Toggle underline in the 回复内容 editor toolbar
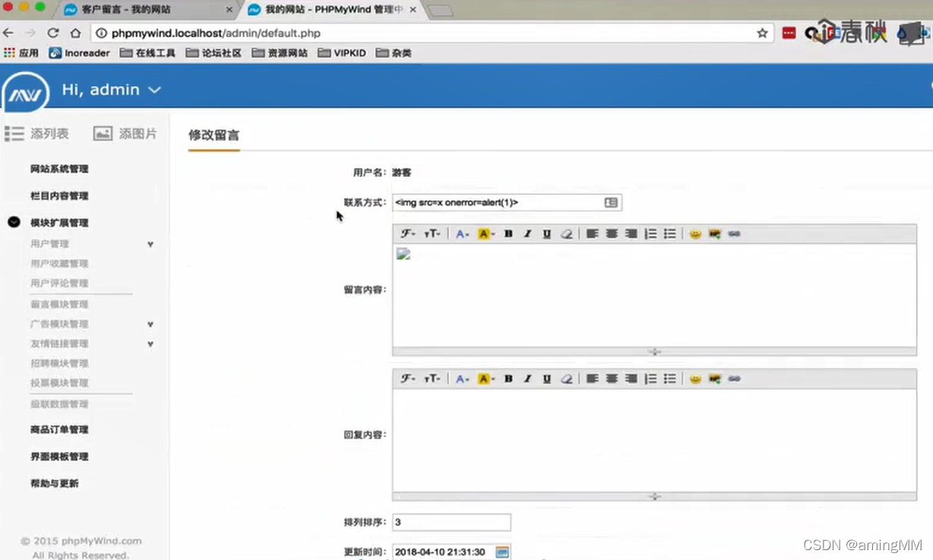The width and height of the screenshot is (933, 560). point(546,378)
